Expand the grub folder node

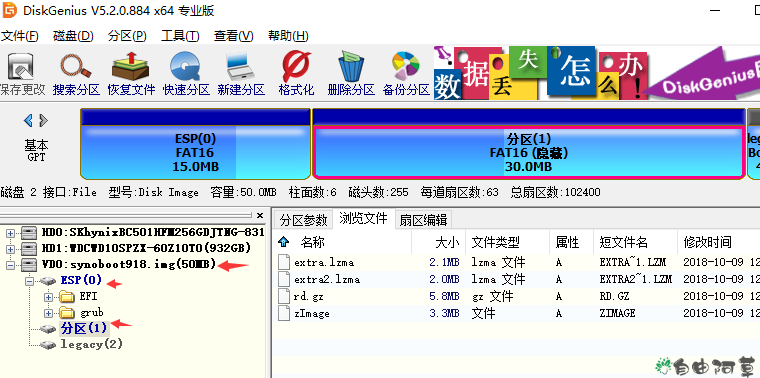click(x=48, y=313)
